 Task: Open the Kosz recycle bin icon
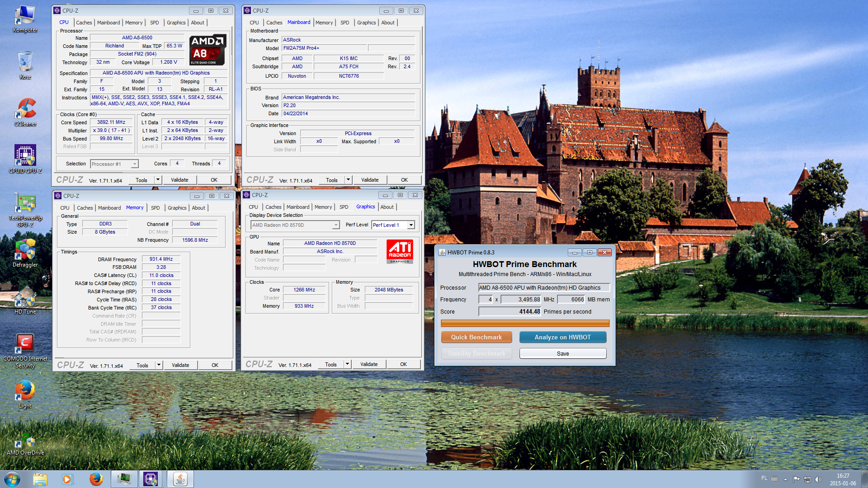point(25,66)
